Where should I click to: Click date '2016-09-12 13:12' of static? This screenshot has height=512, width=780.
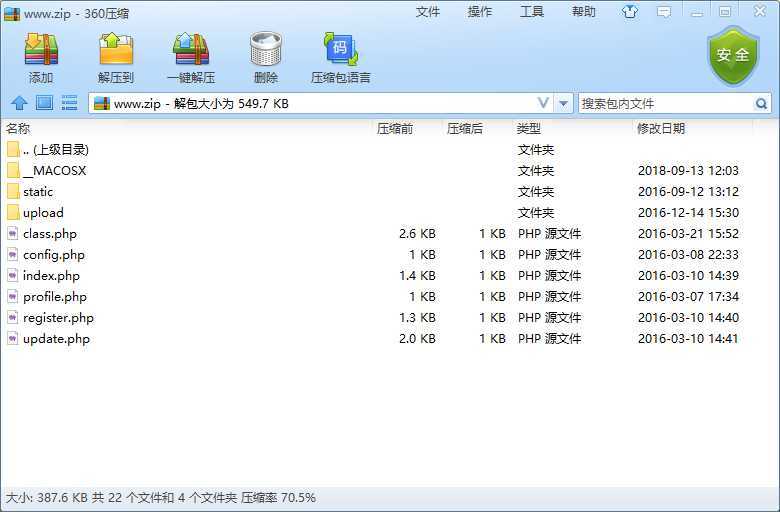688,192
